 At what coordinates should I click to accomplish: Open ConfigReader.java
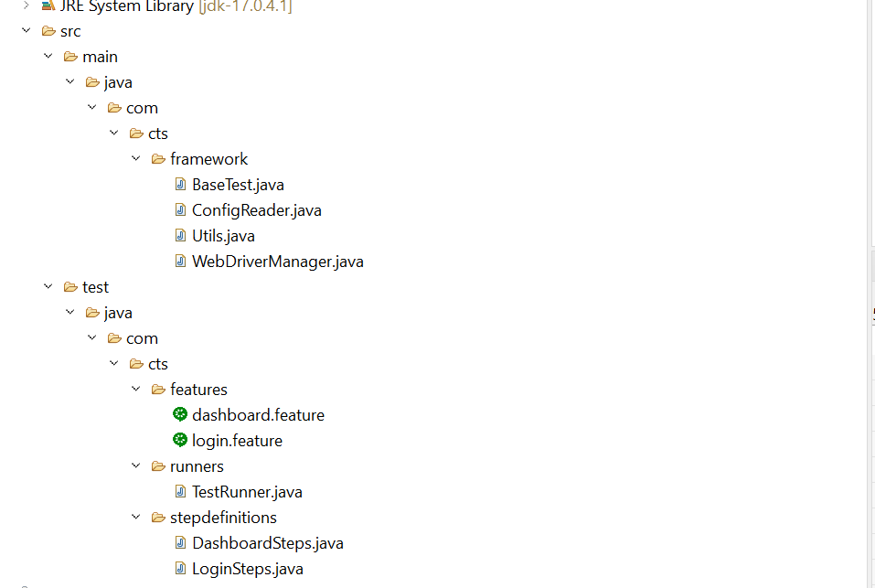(256, 209)
